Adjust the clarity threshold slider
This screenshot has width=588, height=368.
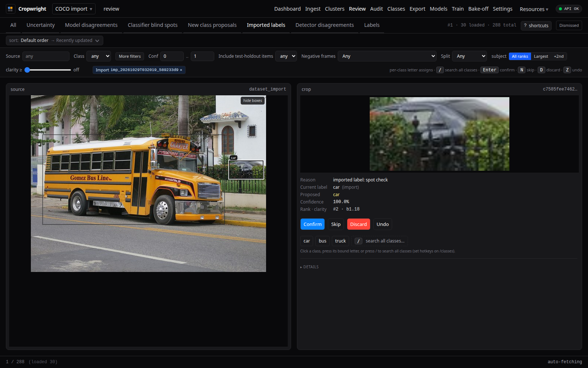[48, 70]
